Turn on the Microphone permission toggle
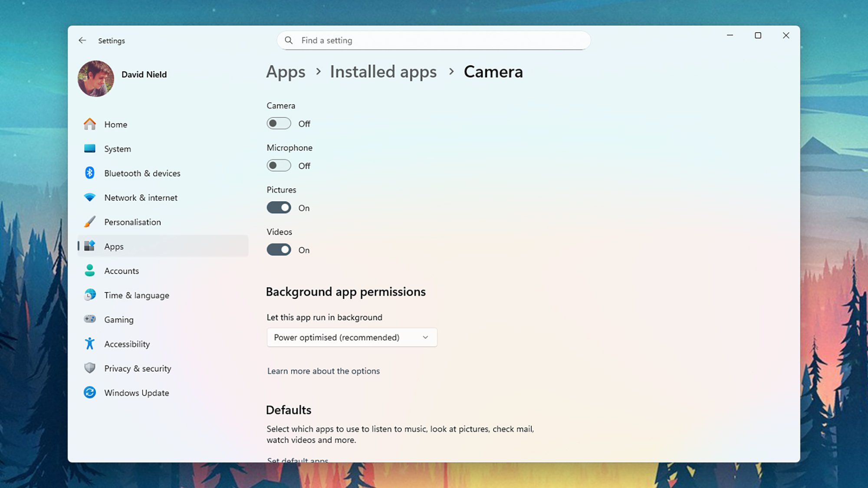Image resolution: width=868 pixels, height=488 pixels. (279, 166)
